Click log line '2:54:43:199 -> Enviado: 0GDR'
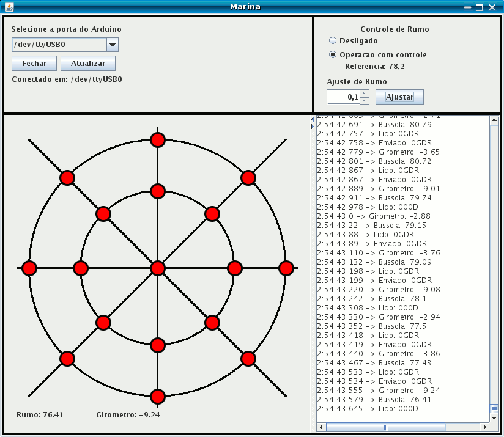Screen dimensions: 504x437 click(x=374, y=280)
